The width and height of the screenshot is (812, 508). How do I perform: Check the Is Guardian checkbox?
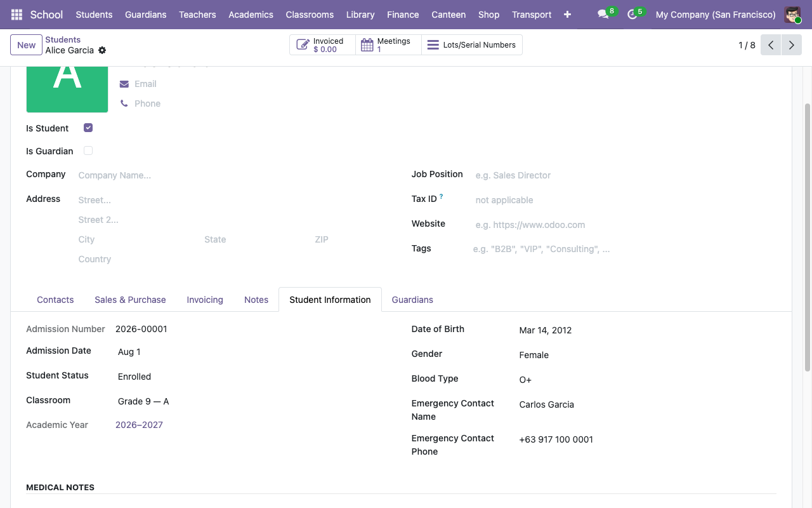[88, 150]
